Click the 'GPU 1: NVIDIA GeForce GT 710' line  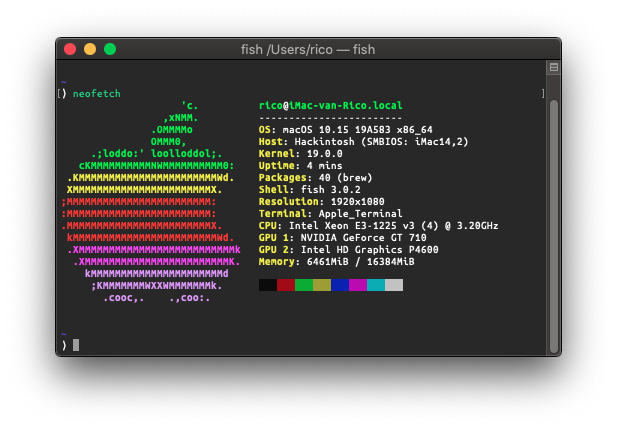tap(342, 238)
